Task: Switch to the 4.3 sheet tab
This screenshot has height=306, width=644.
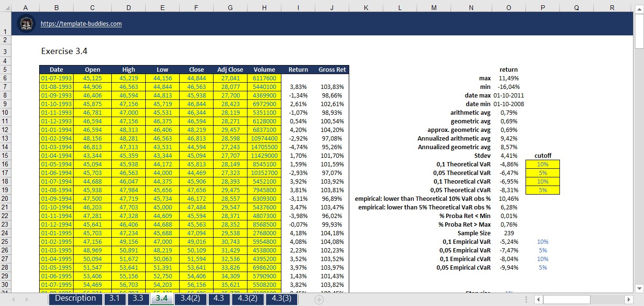Action: [x=219, y=299]
